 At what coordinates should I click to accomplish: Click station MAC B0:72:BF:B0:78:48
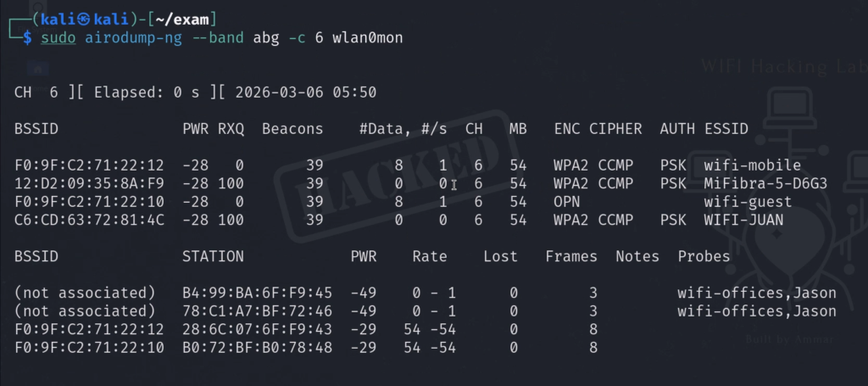tap(257, 347)
